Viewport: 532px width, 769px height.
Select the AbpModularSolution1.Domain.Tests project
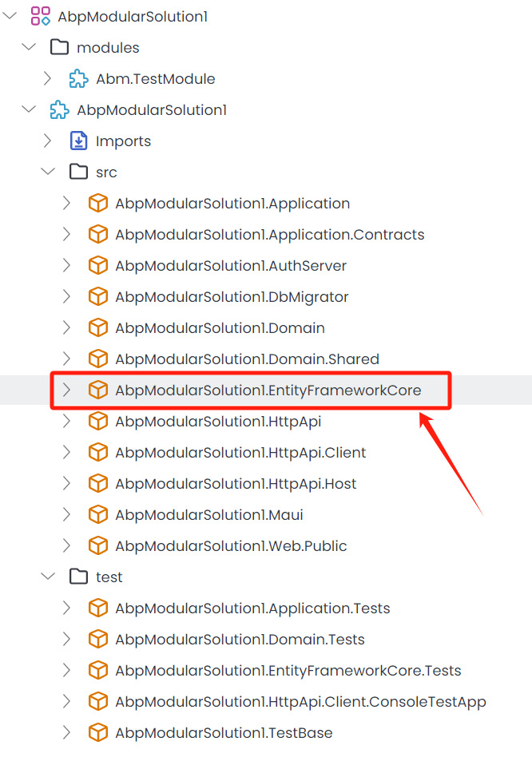pyautogui.click(x=240, y=640)
